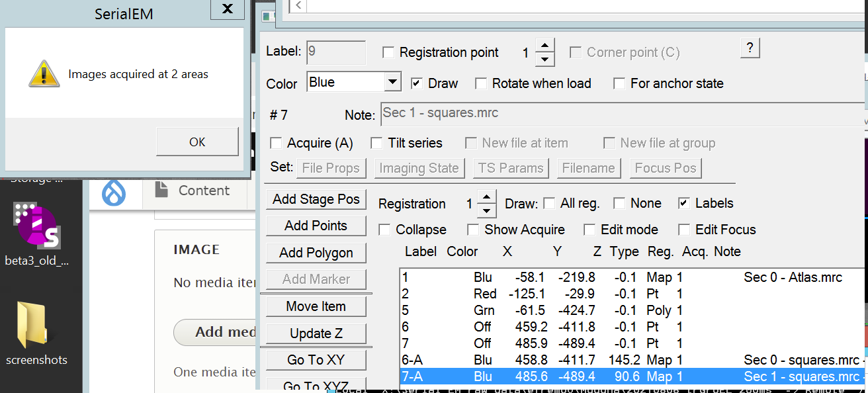The width and height of the screenshot is (868, 393).
Task: Open help with the question mark button
Action: pyautogui.click(x=750, y=48)
